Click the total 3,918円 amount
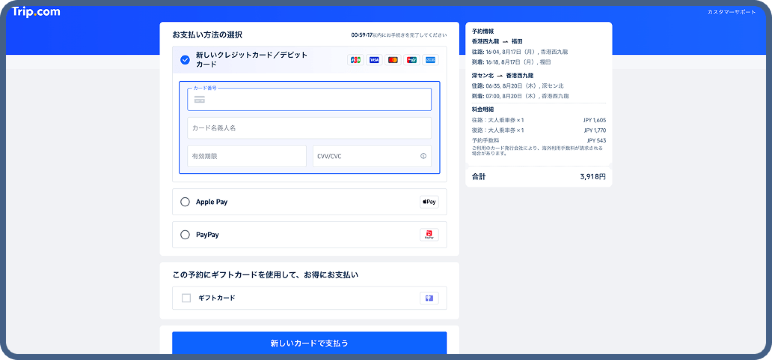772x360 pixels. 593,176
